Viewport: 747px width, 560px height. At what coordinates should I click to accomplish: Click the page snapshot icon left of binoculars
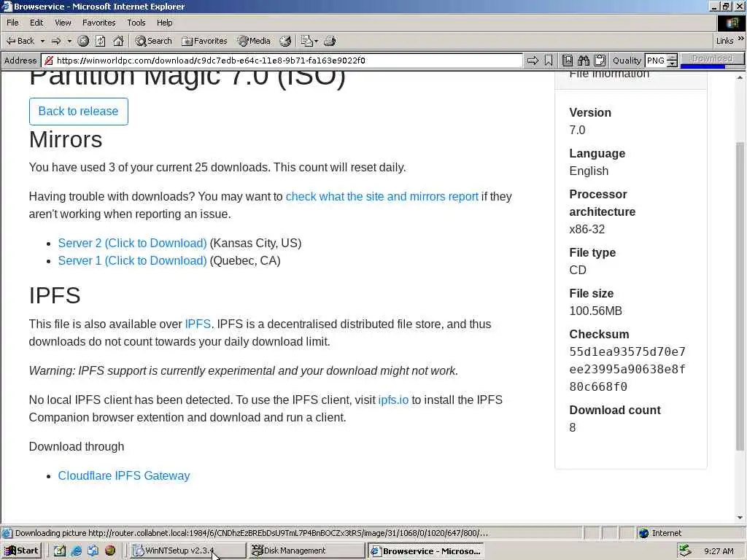point(568,60)
